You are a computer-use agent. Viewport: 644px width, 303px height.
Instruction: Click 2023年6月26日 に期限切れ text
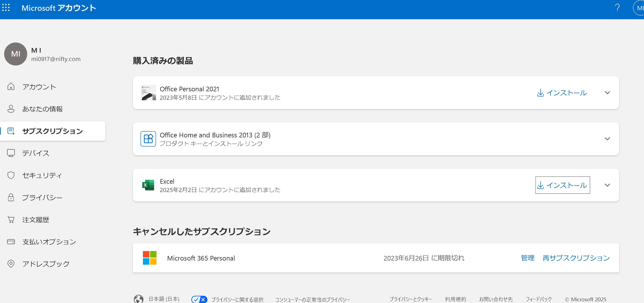[424, 258]
